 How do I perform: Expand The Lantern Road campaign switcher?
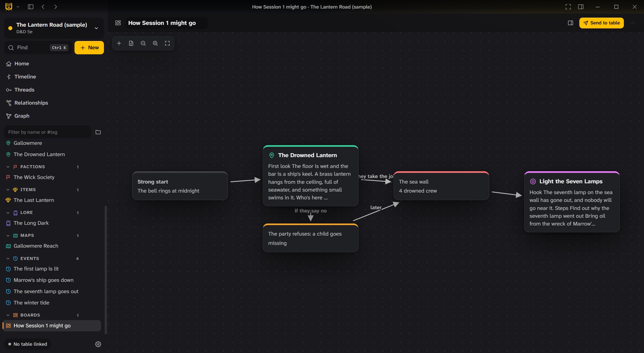(54, 28)
